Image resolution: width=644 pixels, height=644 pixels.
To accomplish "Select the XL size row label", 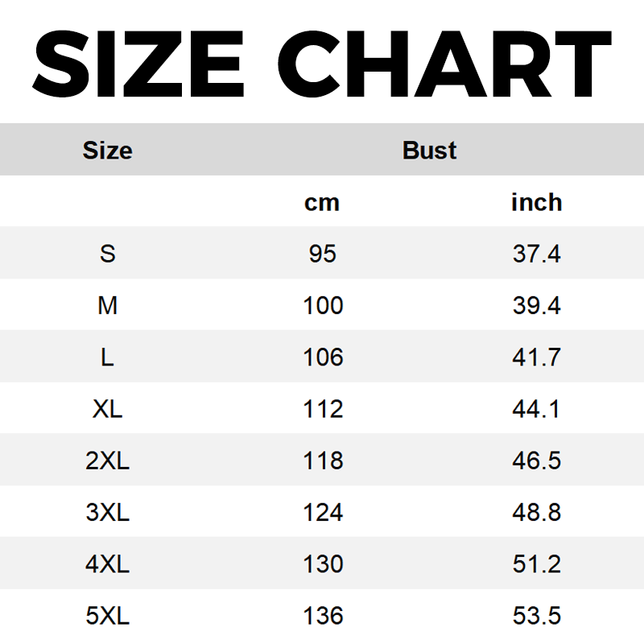I will (108, 409).
